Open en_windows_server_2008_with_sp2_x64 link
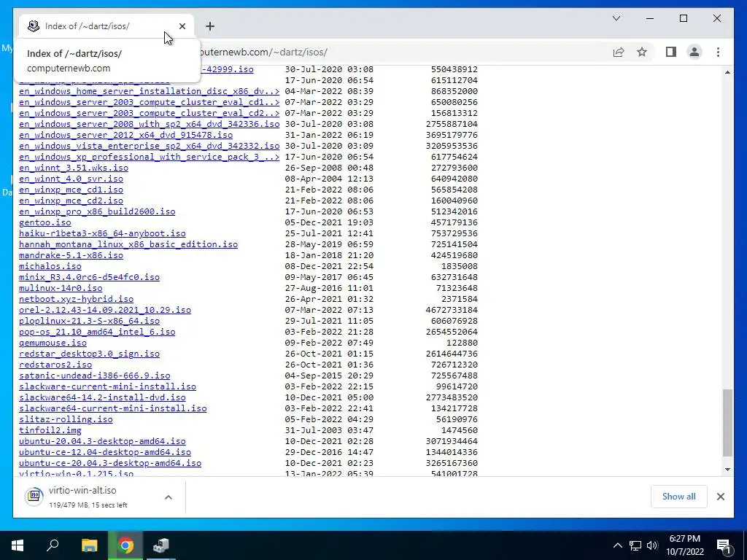This screenshot has height=560, width=747. 149,124
